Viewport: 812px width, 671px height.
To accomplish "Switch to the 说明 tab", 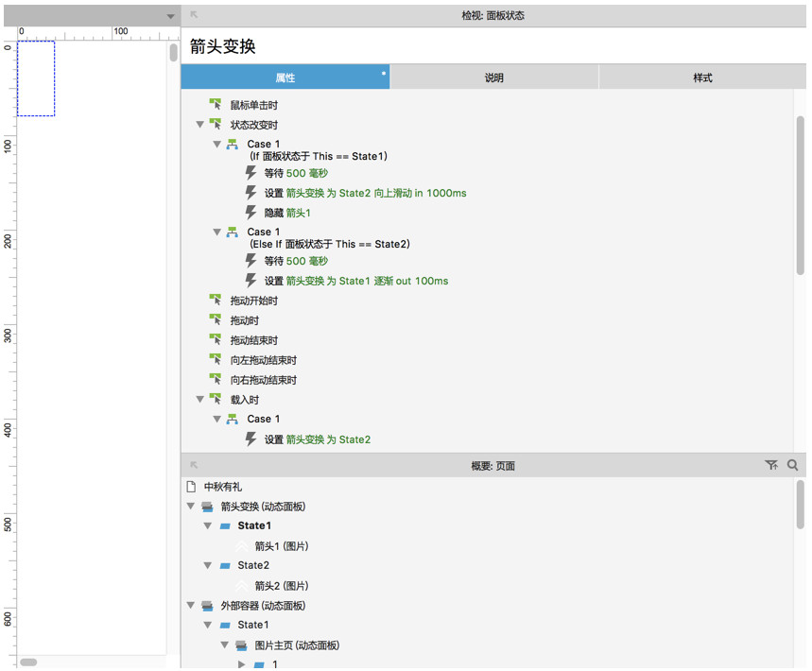I will 493,77.
